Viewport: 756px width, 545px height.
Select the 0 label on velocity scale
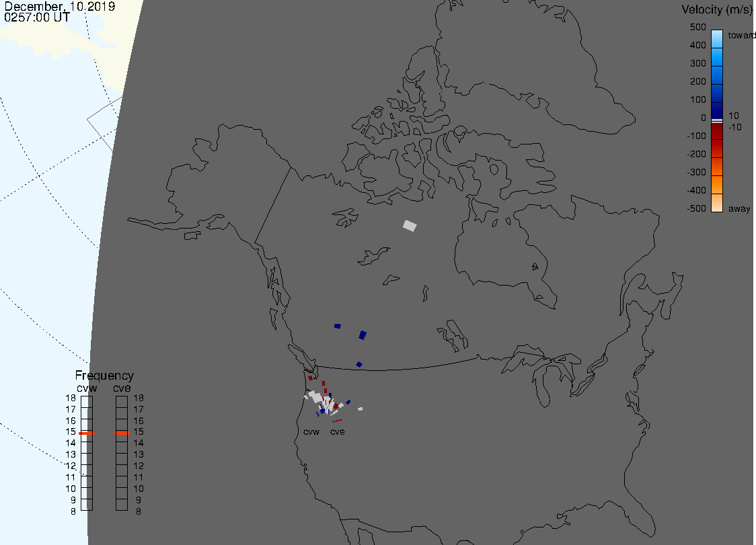704,118
